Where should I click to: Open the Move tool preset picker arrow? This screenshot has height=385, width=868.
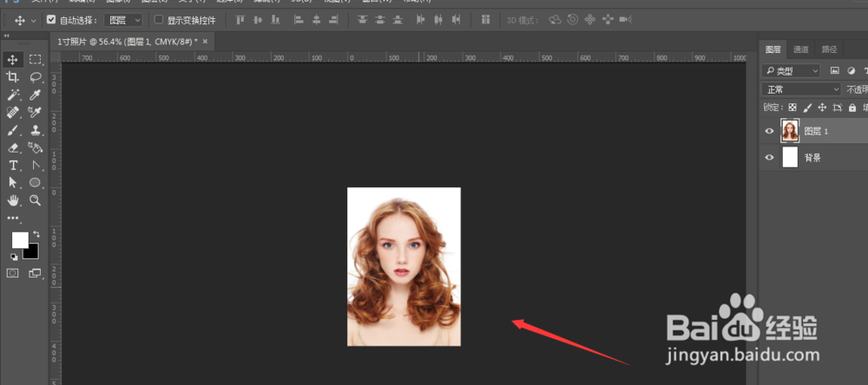(34, 21)
